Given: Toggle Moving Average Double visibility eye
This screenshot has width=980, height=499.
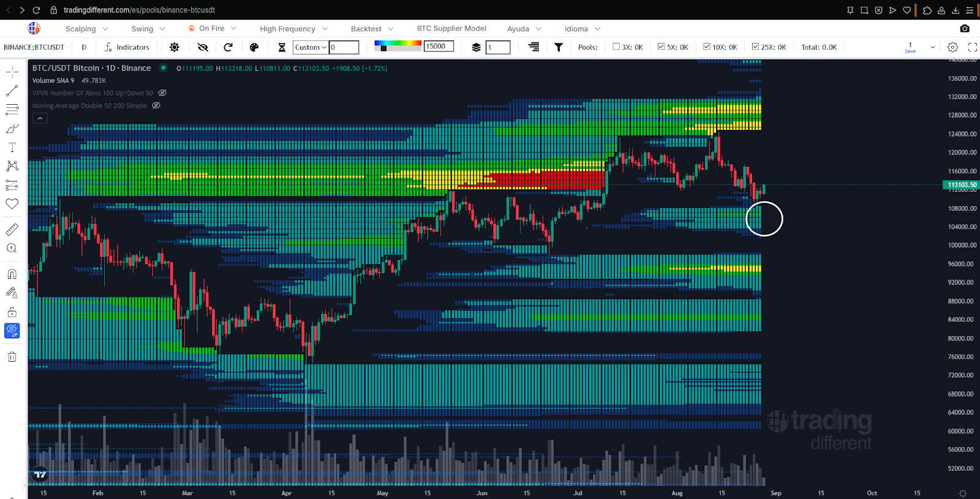Looking at the screenshot, I should pos(156,105).
